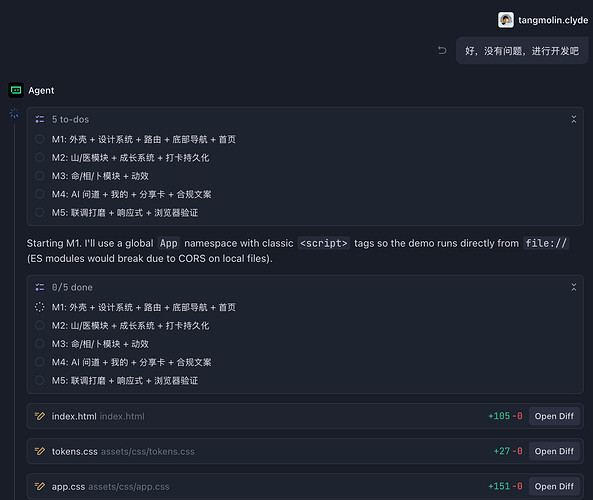Click the inline code 'App' in the message
This screenshot has width=593, height=500.
point(169,243)
